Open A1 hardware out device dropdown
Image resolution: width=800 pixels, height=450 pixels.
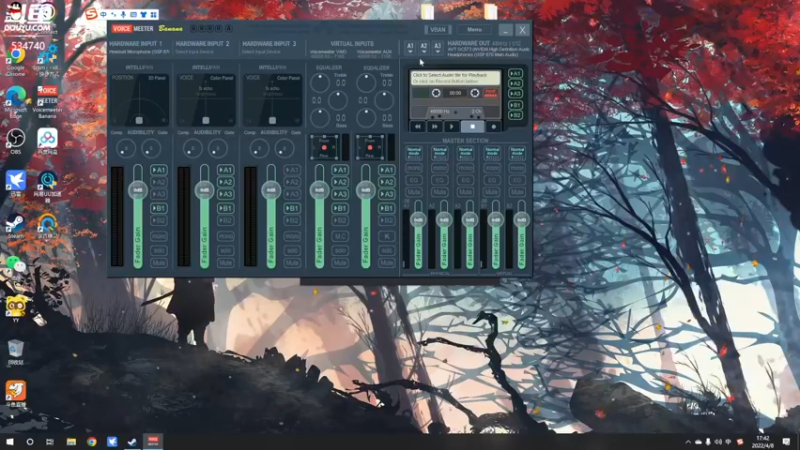pos(410,48)
